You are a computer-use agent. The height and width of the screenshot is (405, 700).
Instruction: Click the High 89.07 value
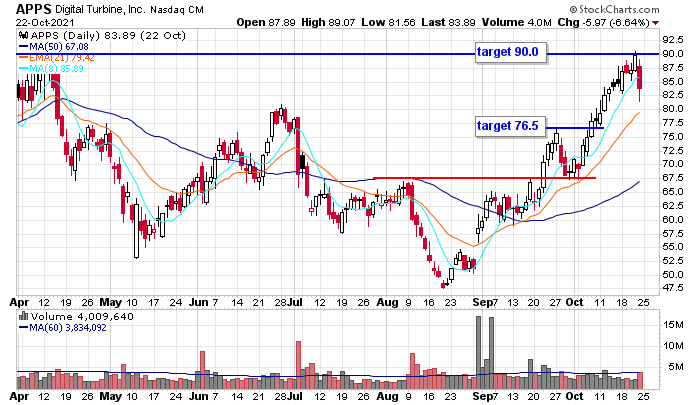click(328, 22)
